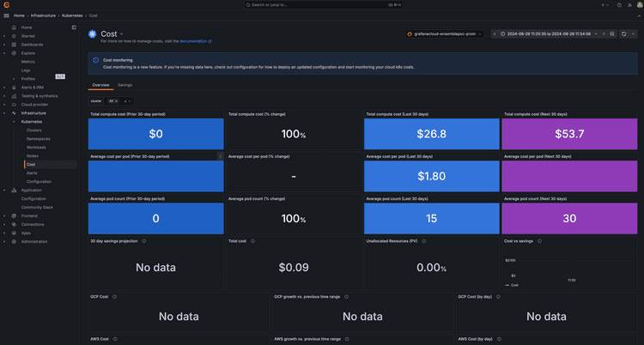
Task: Open the add-new plus menu
Action: coord(605,5)
